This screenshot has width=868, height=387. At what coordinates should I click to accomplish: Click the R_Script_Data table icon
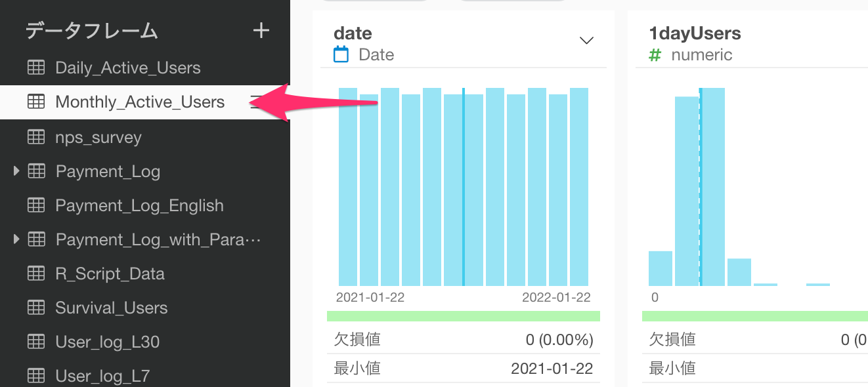coord(36,274)
